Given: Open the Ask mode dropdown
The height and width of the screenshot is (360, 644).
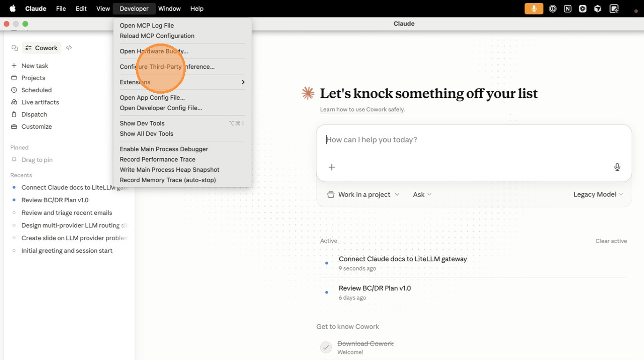Looking at the screenshot, I should pyautogui.click(x=422, y=194).
